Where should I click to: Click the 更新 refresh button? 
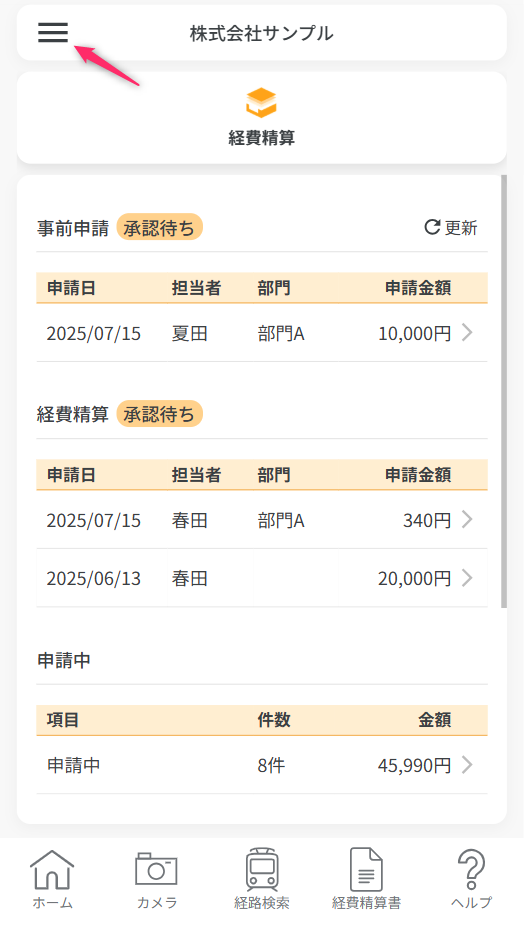[x=451, y=228]
